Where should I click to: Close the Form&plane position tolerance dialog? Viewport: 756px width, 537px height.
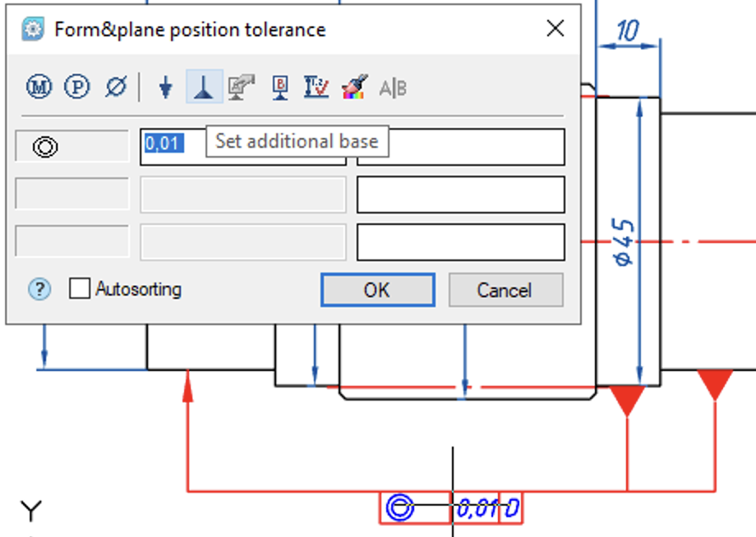click(x=555, y=29)
